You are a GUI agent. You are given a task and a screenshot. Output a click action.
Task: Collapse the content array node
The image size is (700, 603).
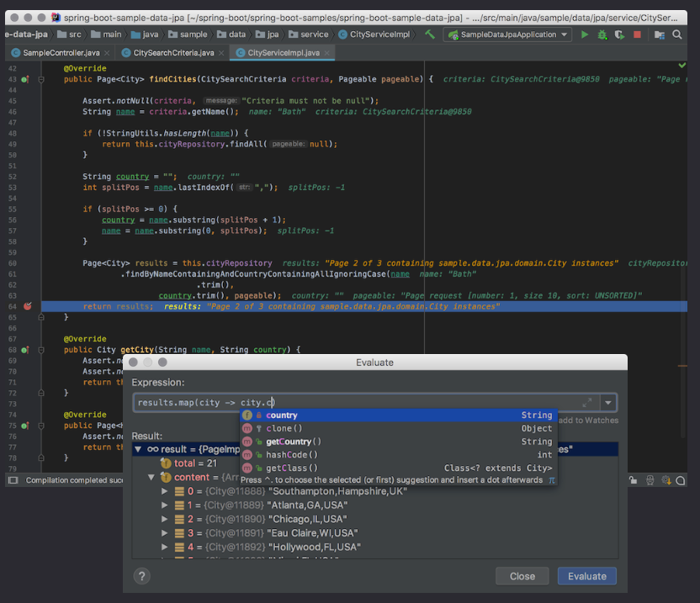[151, 478]
